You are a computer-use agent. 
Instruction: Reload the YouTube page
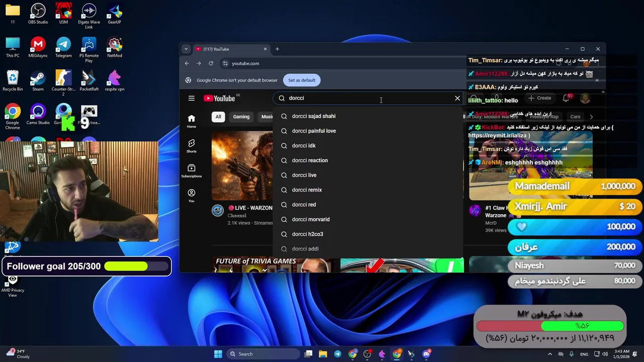[x=211, y=63]
